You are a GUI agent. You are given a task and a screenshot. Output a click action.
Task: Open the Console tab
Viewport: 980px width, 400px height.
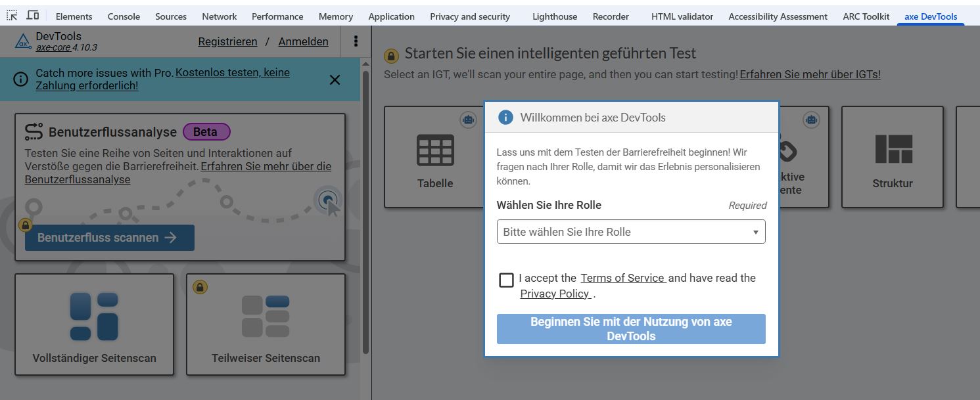[124, 16]
